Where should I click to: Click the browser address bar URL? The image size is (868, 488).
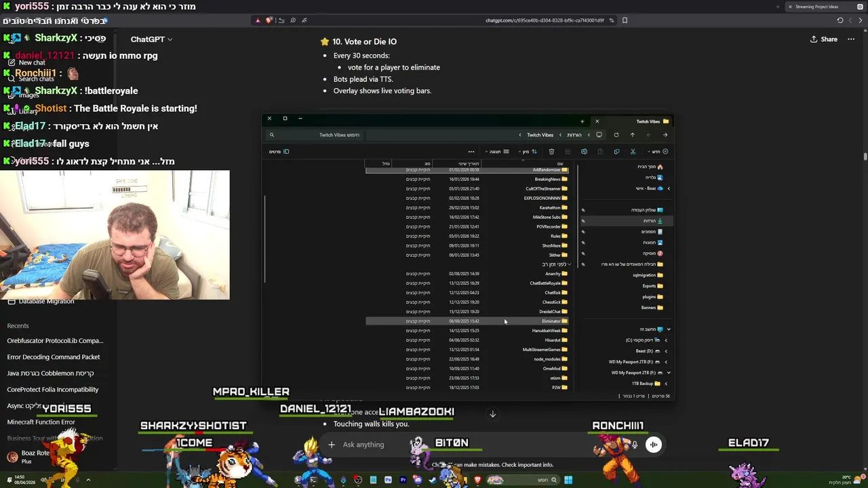[x=545, y=20]
